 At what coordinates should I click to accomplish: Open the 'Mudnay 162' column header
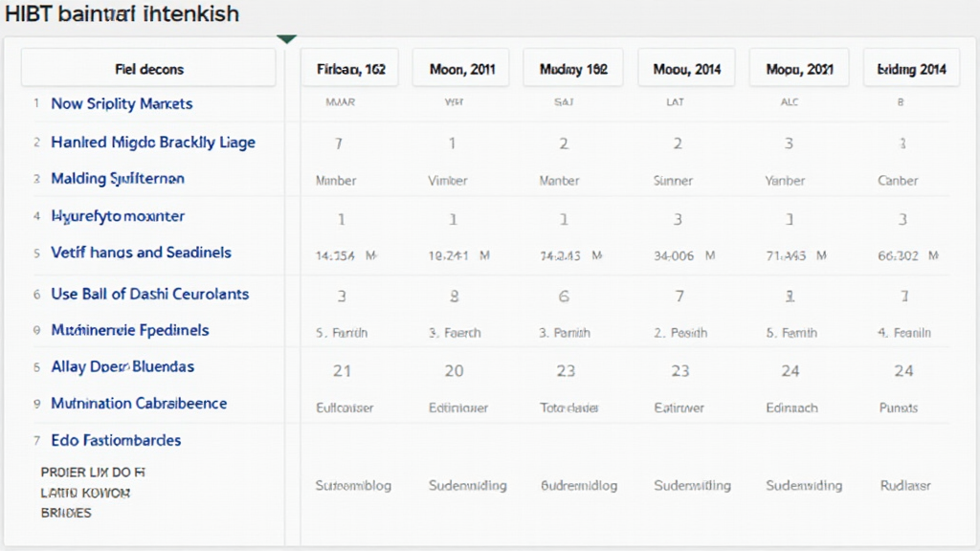click(x=573, y=69)
